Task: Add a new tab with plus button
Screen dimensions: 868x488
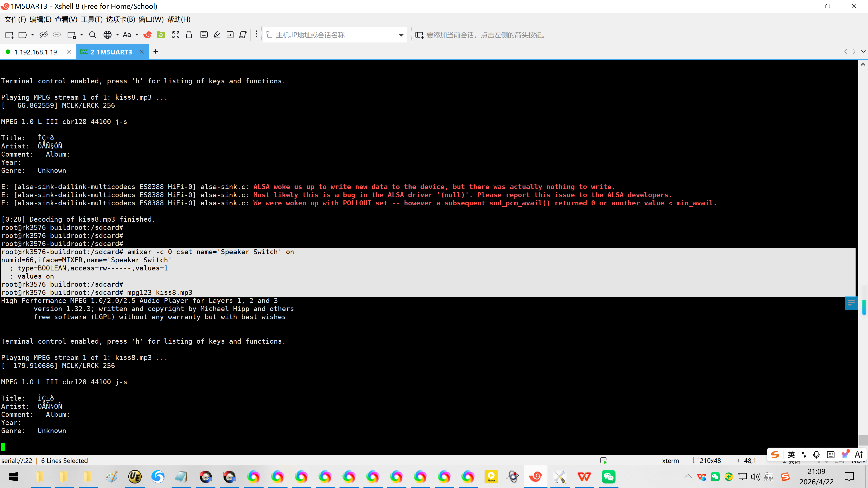Action: tap(155, 52)
